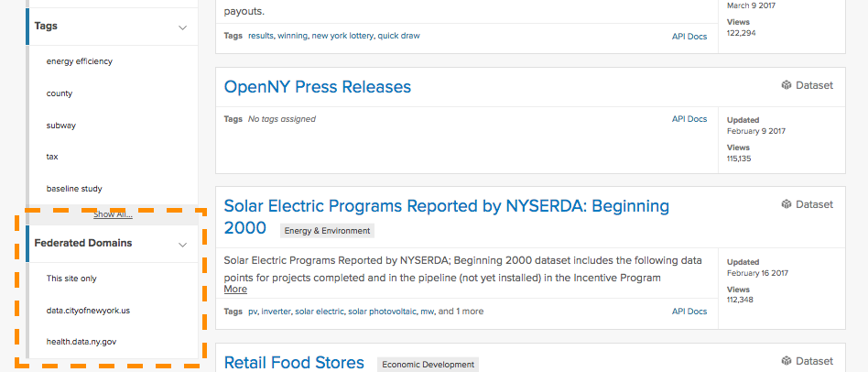Choose the tax tag filter
Viewport: 868px width, 372px height.
(x=52, y=158)
